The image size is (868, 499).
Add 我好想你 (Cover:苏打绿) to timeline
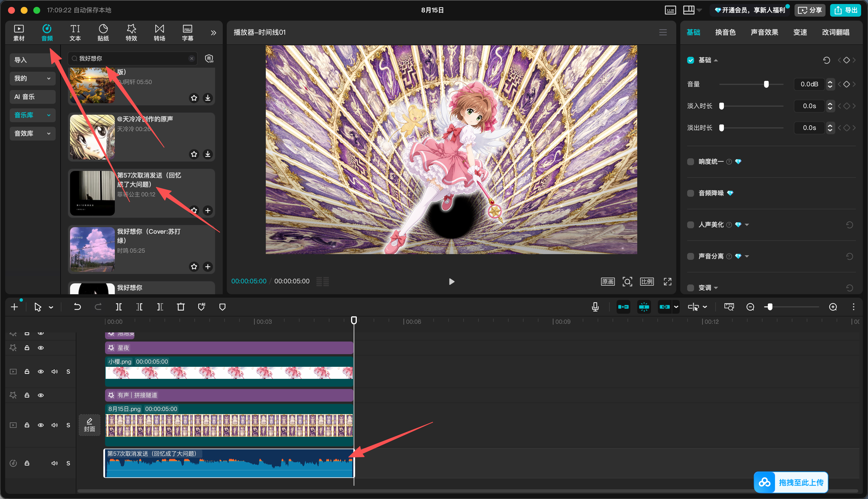coord(208,267)
